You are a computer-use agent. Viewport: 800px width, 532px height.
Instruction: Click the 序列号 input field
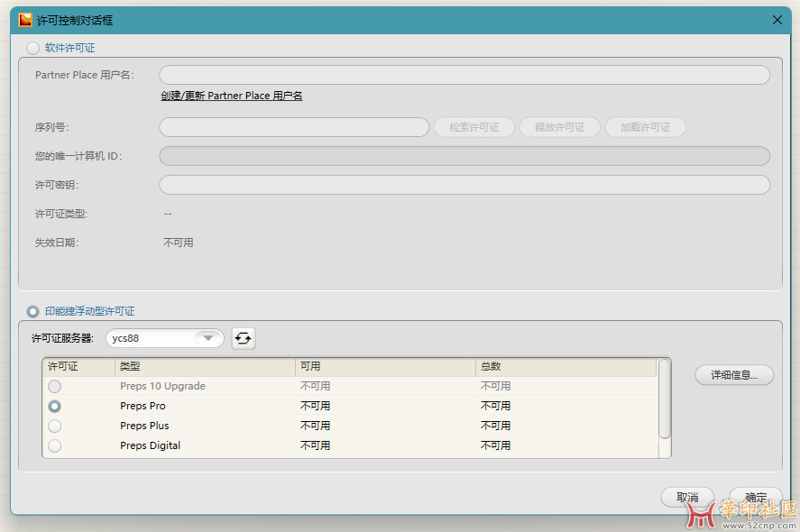294,127
